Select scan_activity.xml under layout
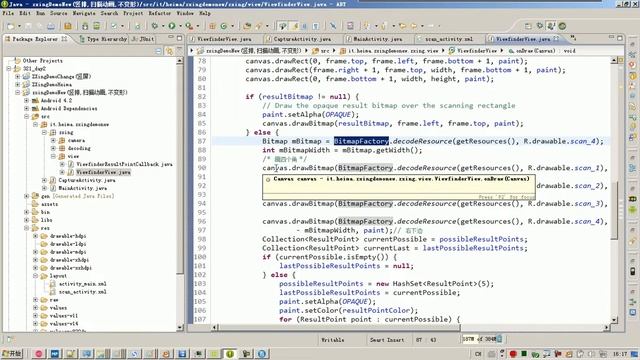The height and width of the screenshot is (360, 640). click(82, 292)
